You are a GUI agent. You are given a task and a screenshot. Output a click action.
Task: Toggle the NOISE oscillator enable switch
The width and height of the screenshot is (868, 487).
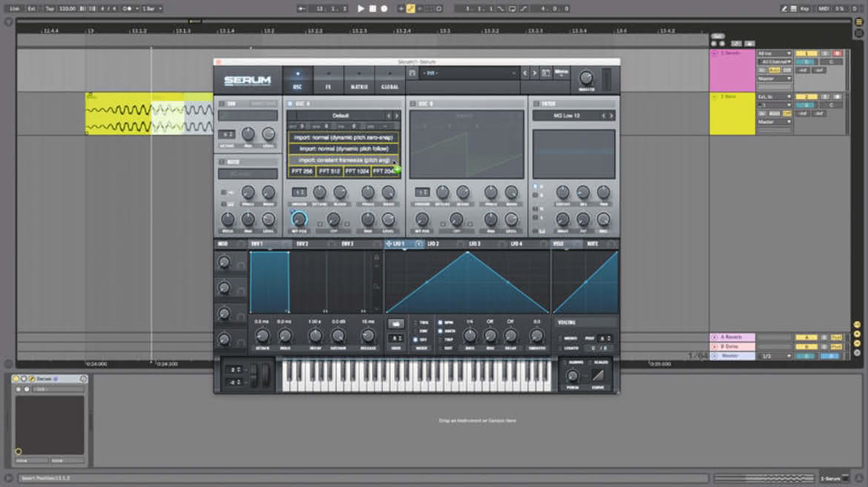point(222,162)
